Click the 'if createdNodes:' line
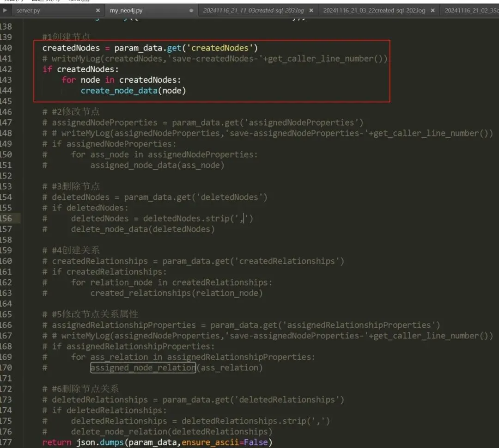499x448 pixels. pos(80,69)
